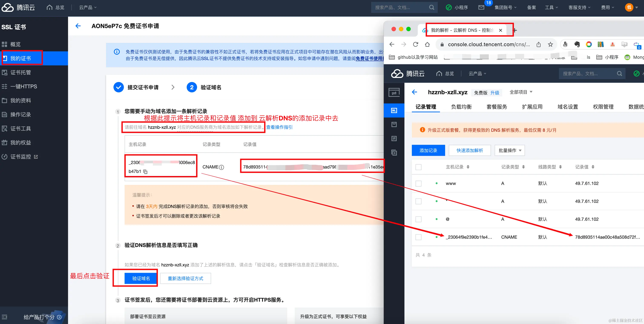The image size is (644, 324).
Task: Open the 集团账号 dropdown
Action: [x=505, y=7]
